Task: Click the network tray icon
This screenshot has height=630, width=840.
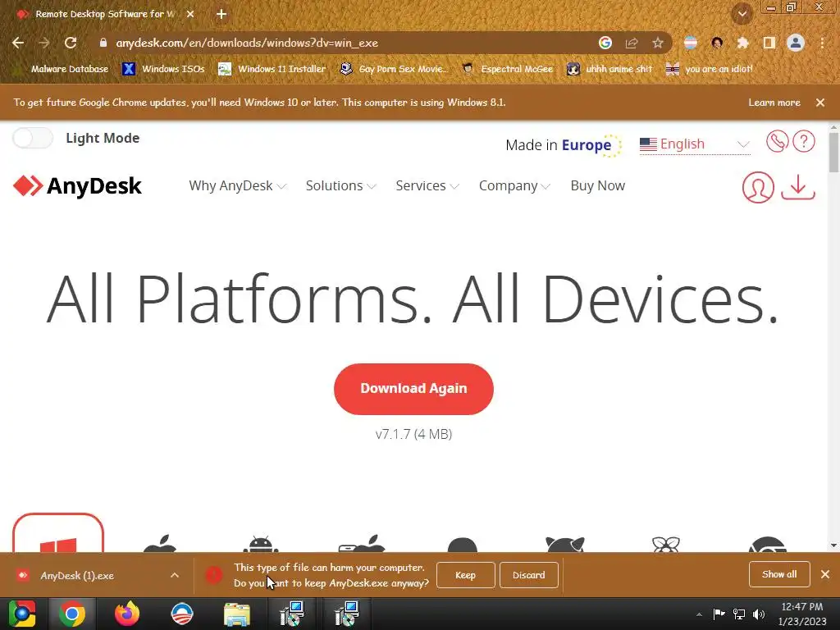Action: [x=739, y=614]
